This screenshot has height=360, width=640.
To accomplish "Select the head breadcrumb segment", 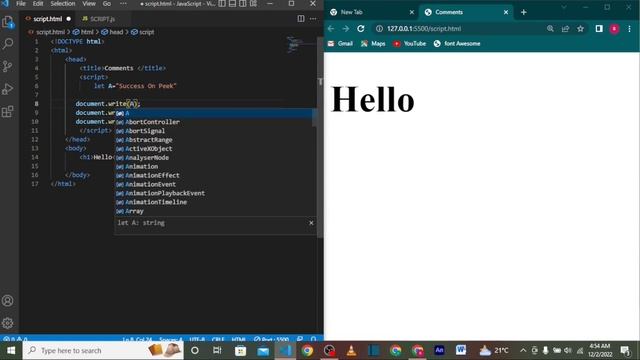I will point(112,32).
